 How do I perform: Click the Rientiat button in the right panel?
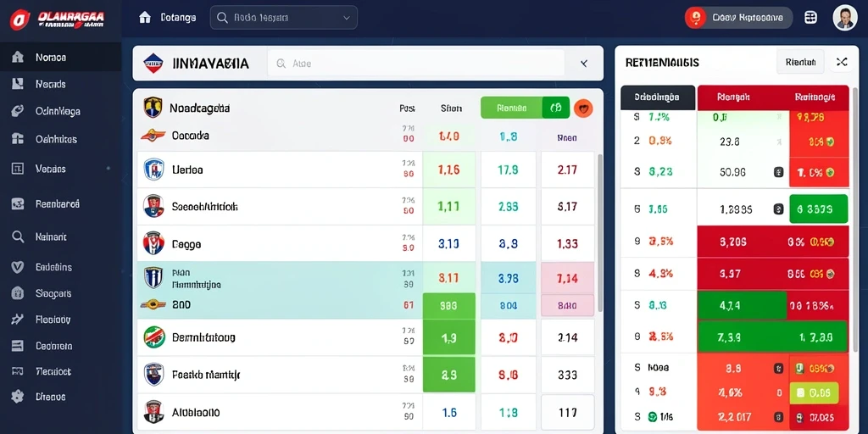click(800, 62)
